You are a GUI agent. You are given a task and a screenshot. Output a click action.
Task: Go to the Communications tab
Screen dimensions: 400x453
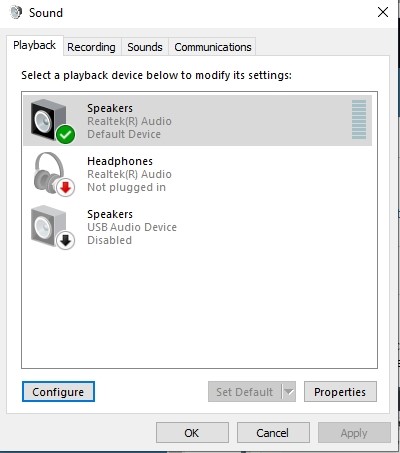tap(213, 47)
